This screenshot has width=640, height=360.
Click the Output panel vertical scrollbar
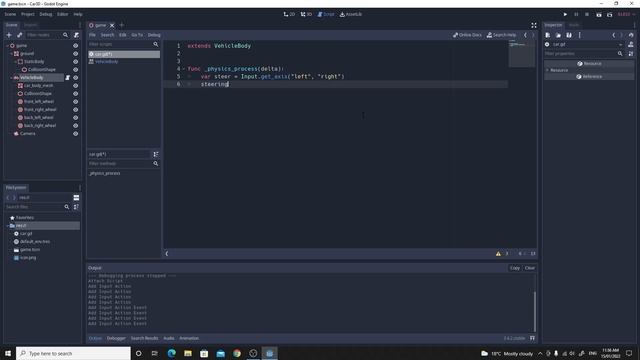coord(534,311)
